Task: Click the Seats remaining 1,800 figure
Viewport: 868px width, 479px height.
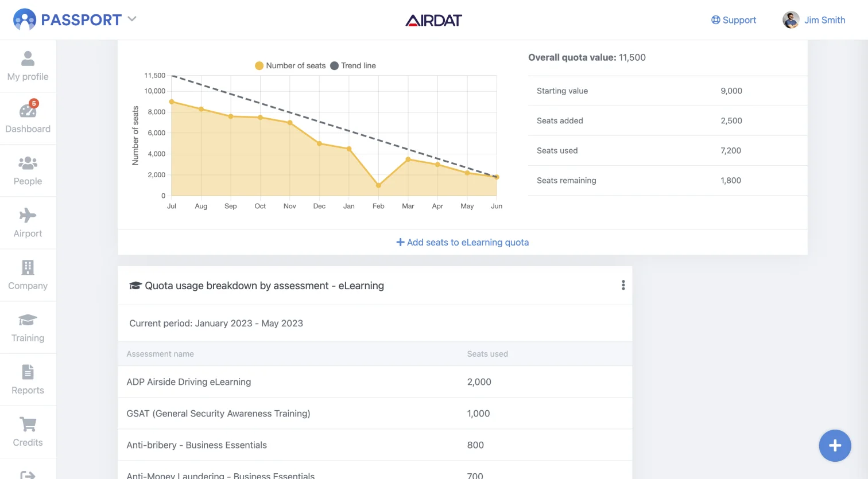Action: pyautogui.click(x=731, y=180)
